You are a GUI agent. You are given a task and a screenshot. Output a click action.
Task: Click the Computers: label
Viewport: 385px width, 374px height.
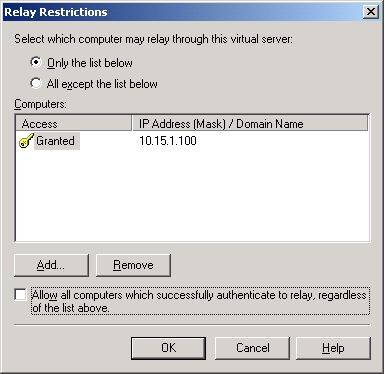point(40,104)
